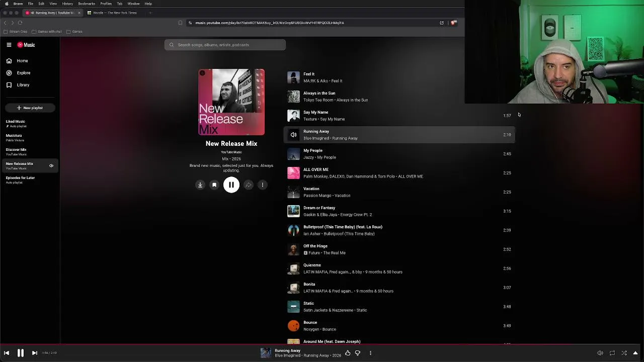Reload the page in Brave
Viewport: 644px width, 362px height.
pyautogui.click(x=20, y=23)
